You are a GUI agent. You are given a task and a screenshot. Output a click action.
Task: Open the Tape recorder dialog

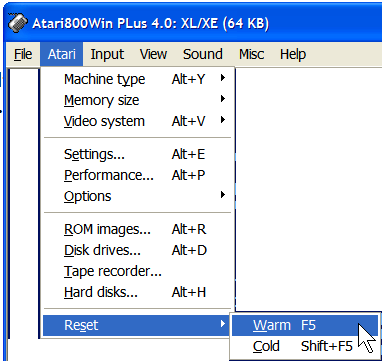138,271
